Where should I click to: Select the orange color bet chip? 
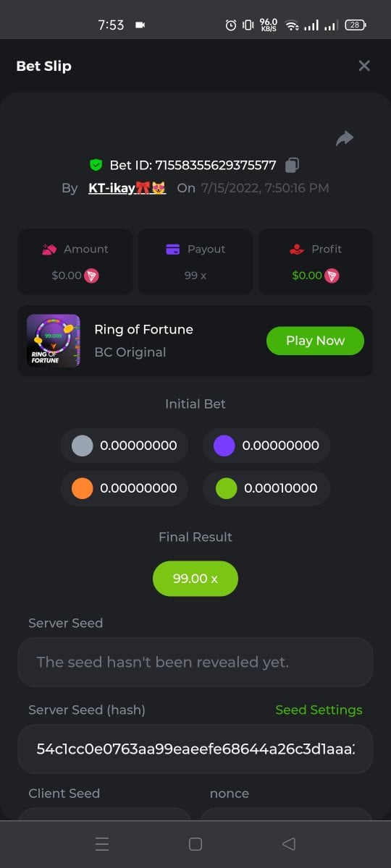pyautogui.click(x=125, y=488)
